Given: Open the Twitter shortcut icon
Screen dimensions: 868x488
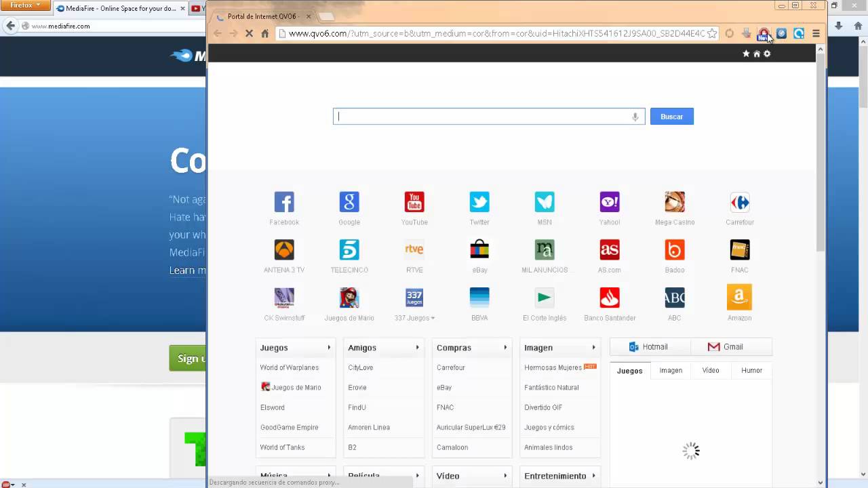Looking at the screenshot, I should (x=479, y=202).
